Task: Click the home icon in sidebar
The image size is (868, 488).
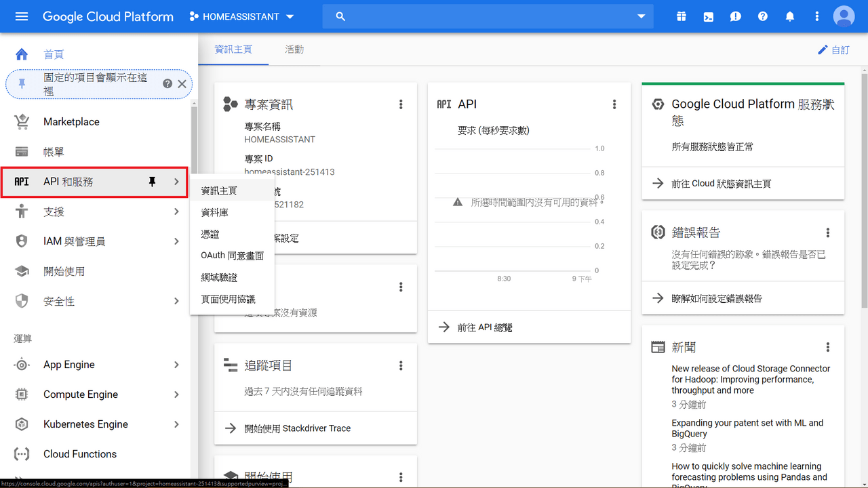Action: (x=22, y=54)
